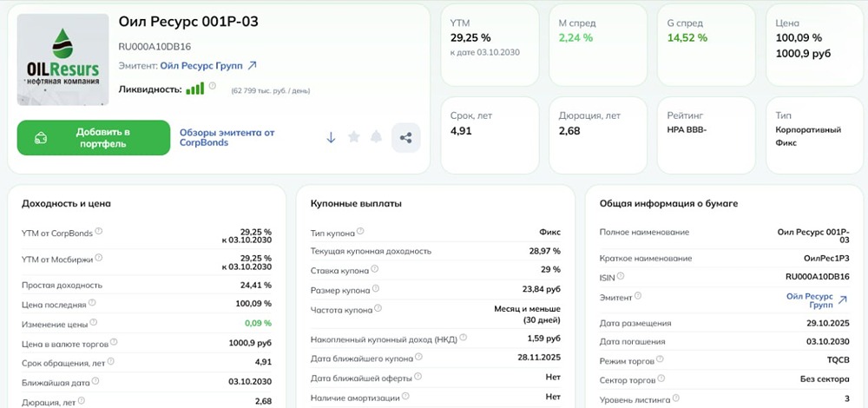The height and width of the screenshot is (408, 868).
Task: Click the YTM 29,25 % summary card
Action: (x=490, y=45)
